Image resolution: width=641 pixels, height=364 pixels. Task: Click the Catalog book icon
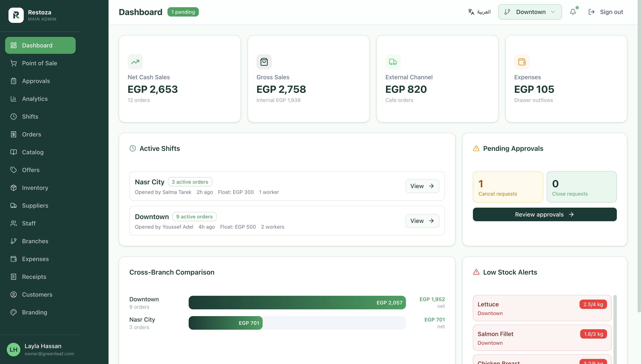[x=14, y=152]
